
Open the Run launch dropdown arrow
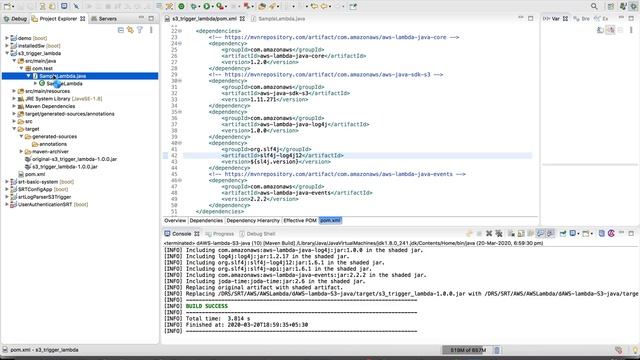point(212,7)
